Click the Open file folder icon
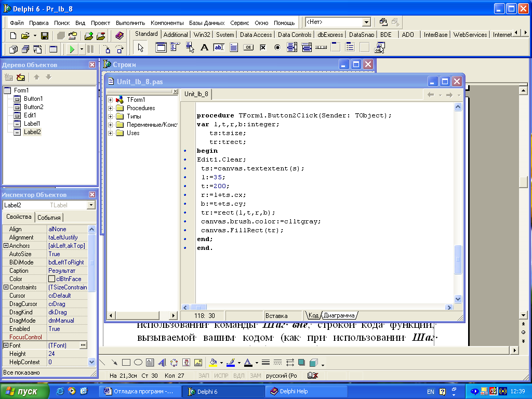Image resolution: width=532 pixels, height=399 pixels. 25,36
